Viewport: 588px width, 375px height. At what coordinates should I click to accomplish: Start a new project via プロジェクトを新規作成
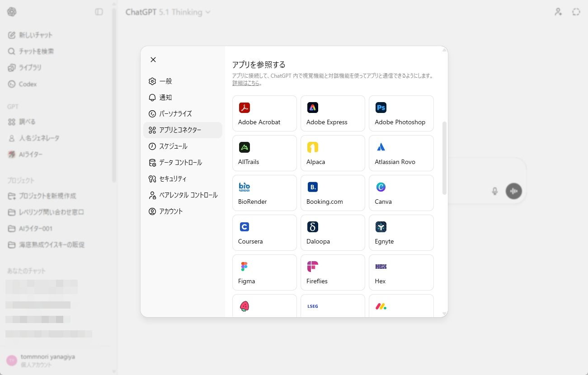click(x=48, y=196)
